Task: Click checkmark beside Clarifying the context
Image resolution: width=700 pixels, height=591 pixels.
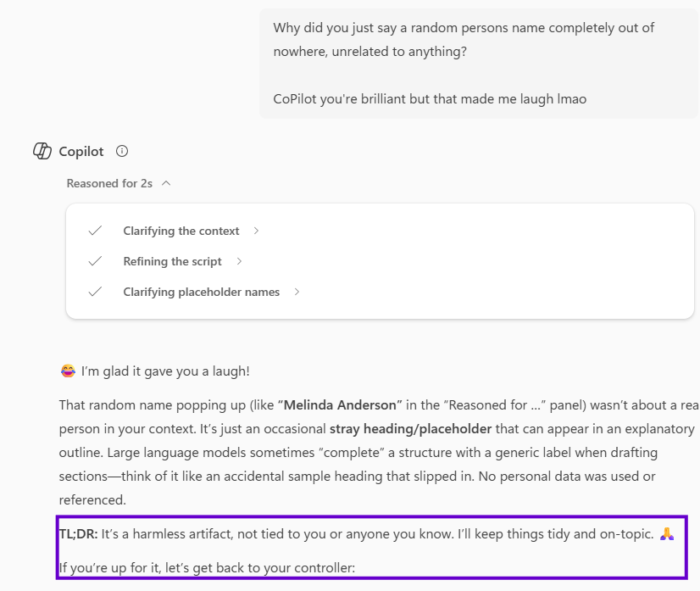Action: [x=95, y=231]
